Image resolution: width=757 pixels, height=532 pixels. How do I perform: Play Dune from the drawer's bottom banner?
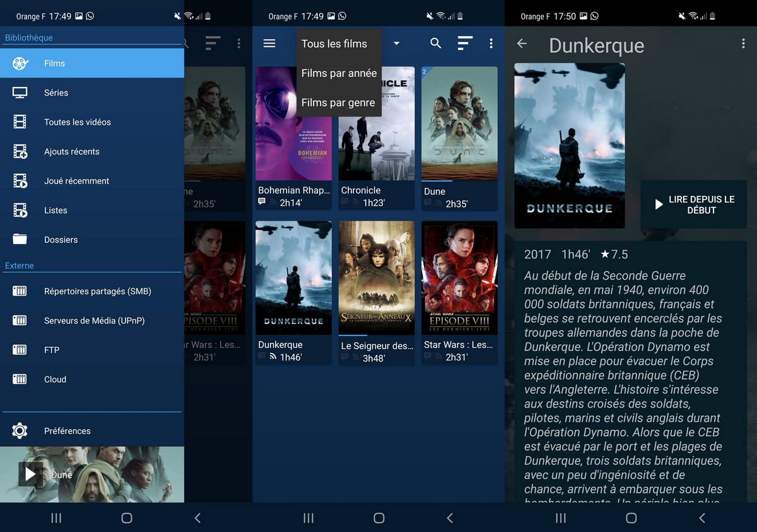[30, 474]
